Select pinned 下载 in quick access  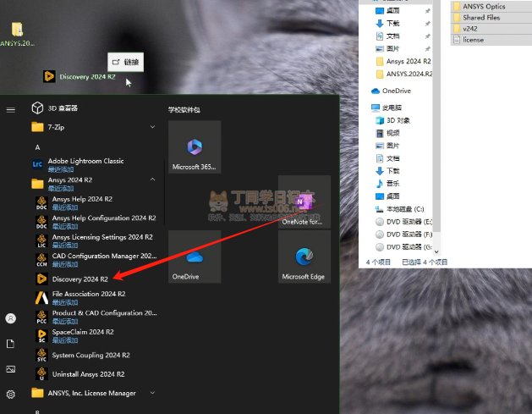[x=388, y=24]
